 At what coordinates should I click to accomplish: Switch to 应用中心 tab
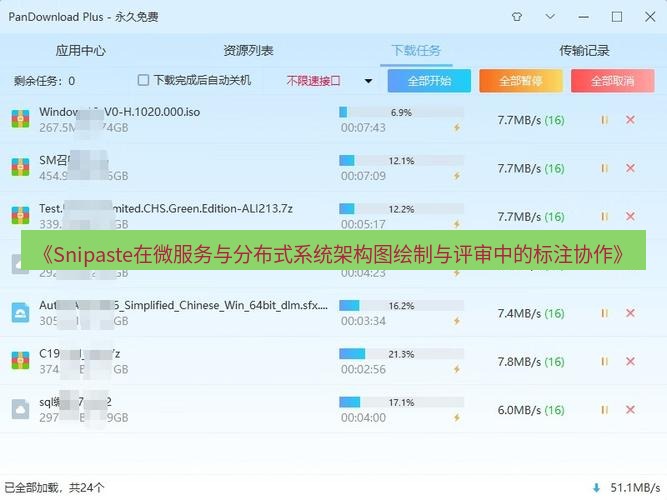(80, 51)
